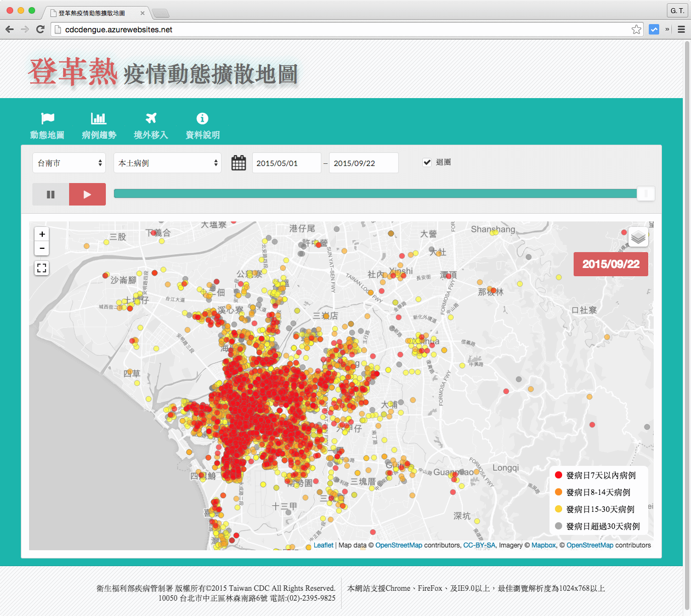Enter fullscreen map mode
Image resolution: width=691 pixels, height=616 pixels.
(42, 268)
